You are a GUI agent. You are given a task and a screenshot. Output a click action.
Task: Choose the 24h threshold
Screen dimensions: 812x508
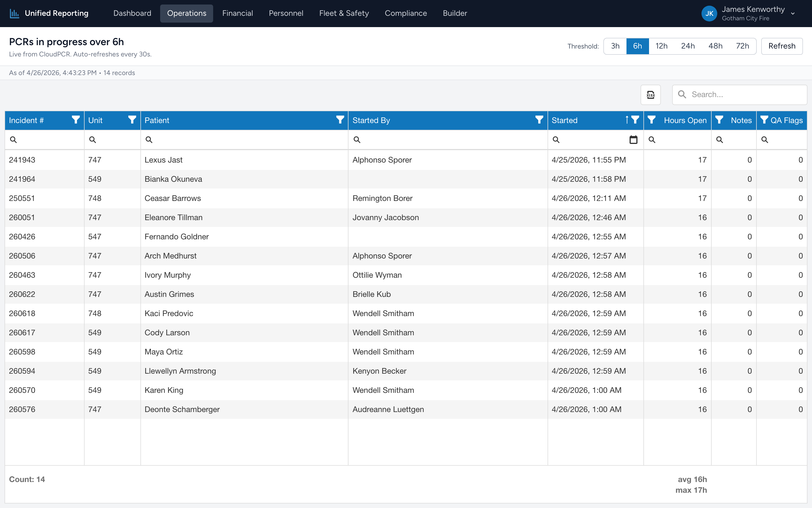click(688, 46)
